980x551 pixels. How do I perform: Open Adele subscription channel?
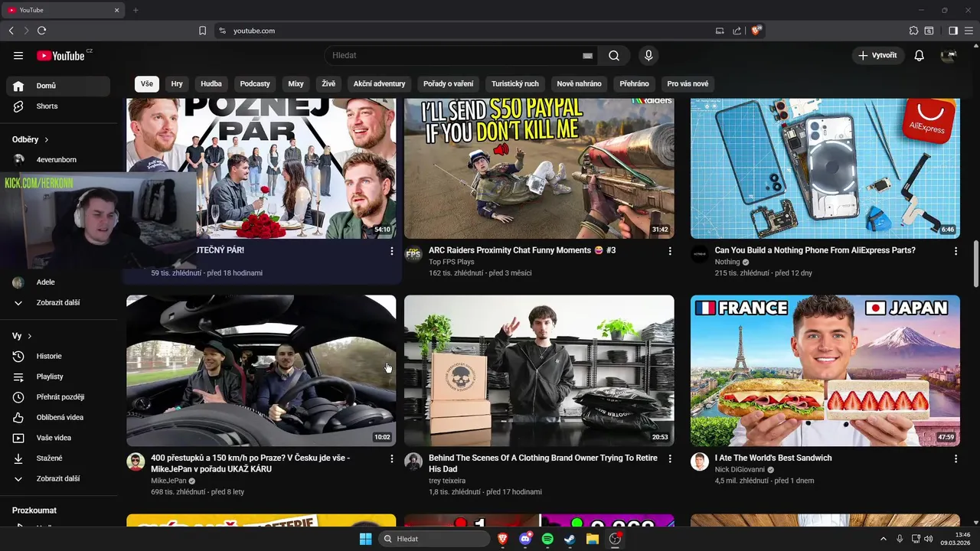(x=58, y=282)
